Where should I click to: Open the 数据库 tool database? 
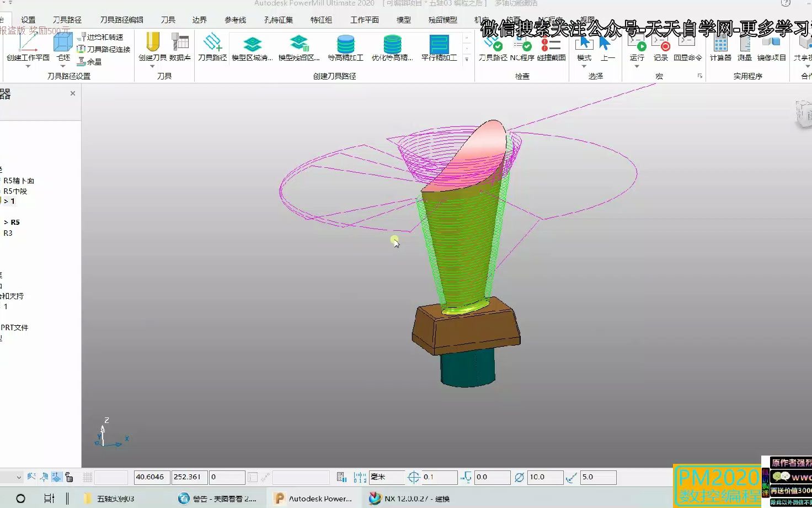coord(180,47)
